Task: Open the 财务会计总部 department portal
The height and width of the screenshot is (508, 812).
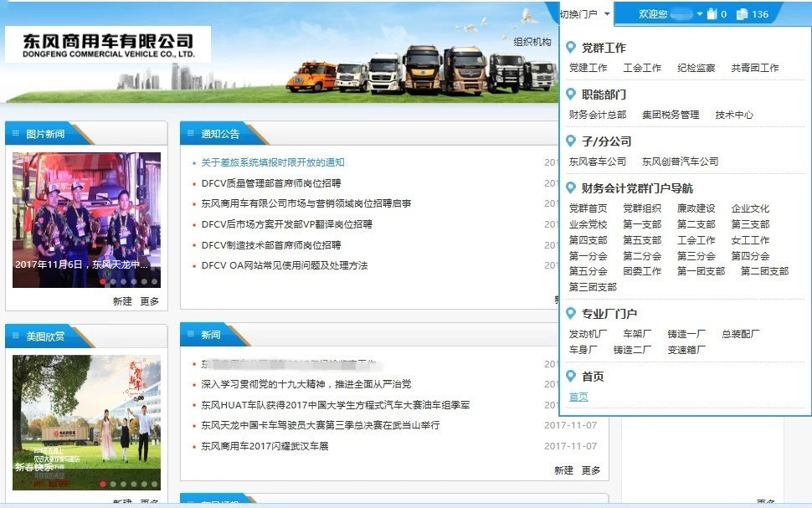Action: coord(597,115)
